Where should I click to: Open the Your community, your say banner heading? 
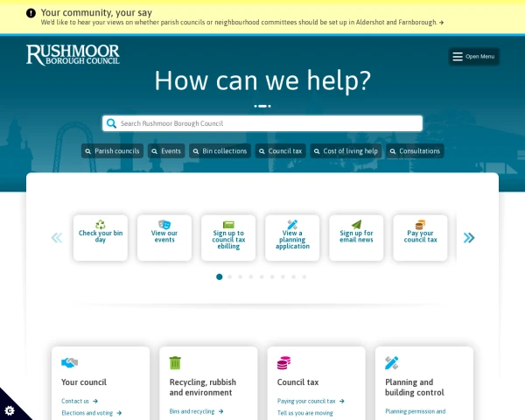pyautogui.click(x=96, y=13)
